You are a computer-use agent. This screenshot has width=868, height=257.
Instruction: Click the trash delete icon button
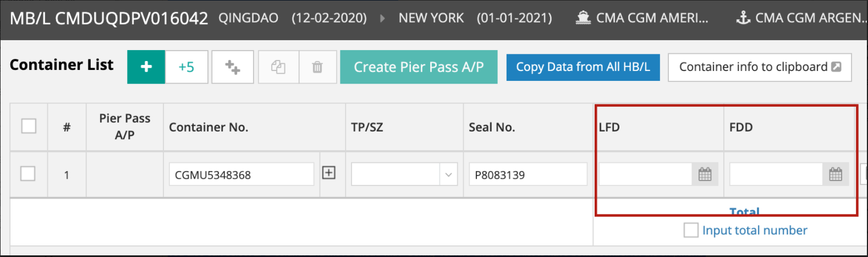click(317, 67)
